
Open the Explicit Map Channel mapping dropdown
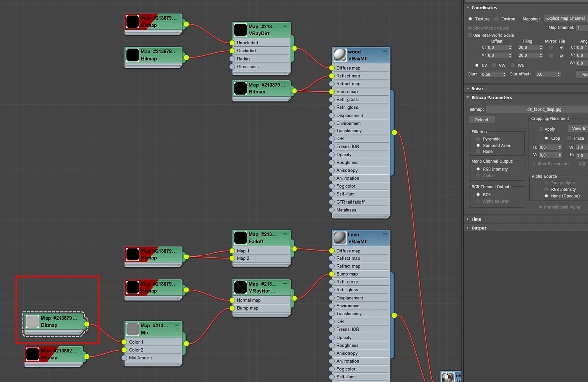(x=566, y=18)
